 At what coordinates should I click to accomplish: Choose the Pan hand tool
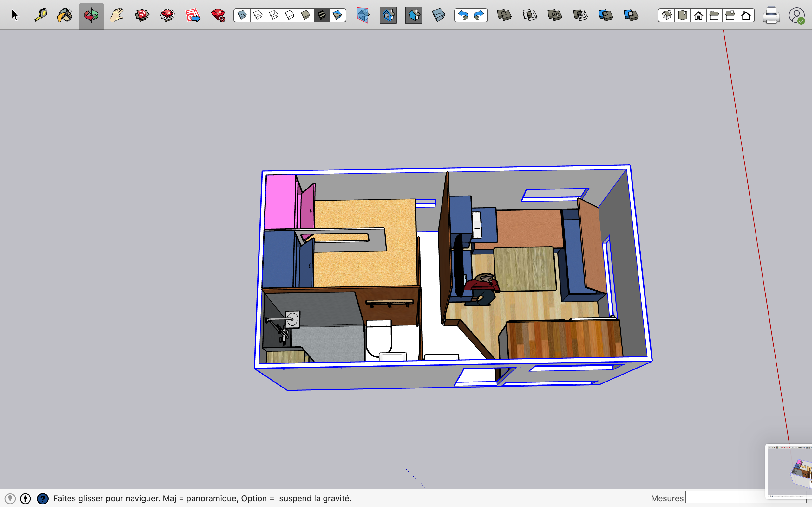[x=116, y=16]
